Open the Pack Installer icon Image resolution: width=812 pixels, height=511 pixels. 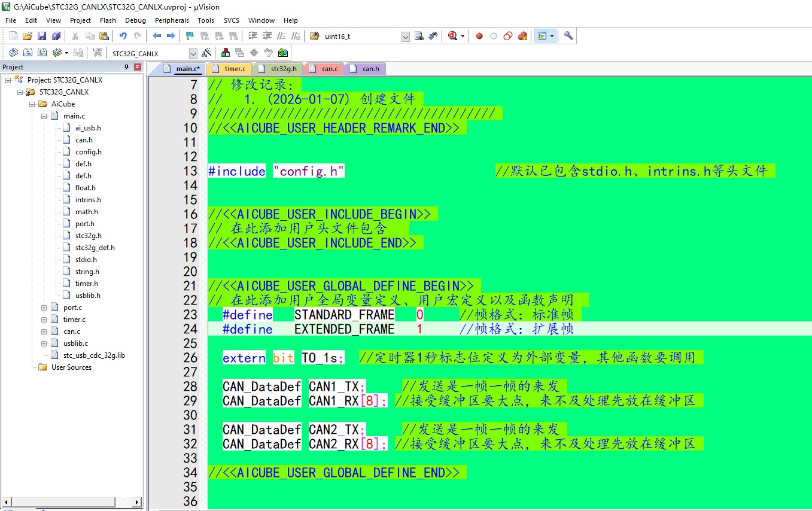(283, 53)
